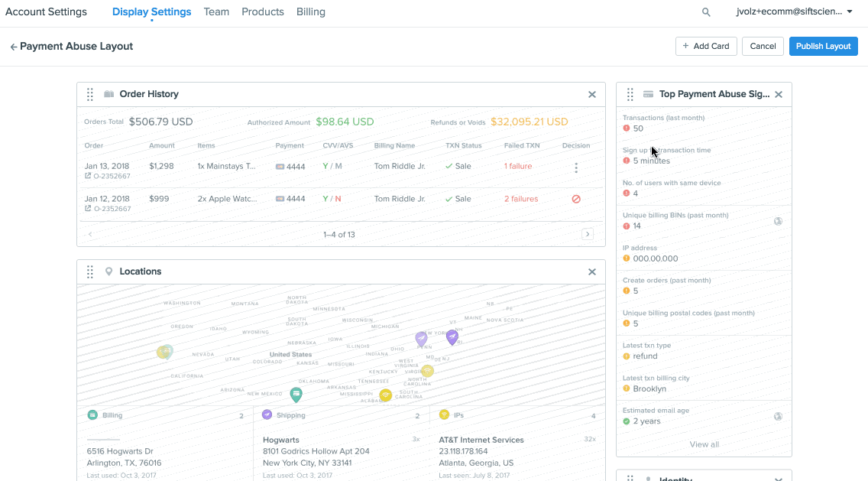Open Account Settings page
Viewport: 868px width, 481px height.
[46, 11]
